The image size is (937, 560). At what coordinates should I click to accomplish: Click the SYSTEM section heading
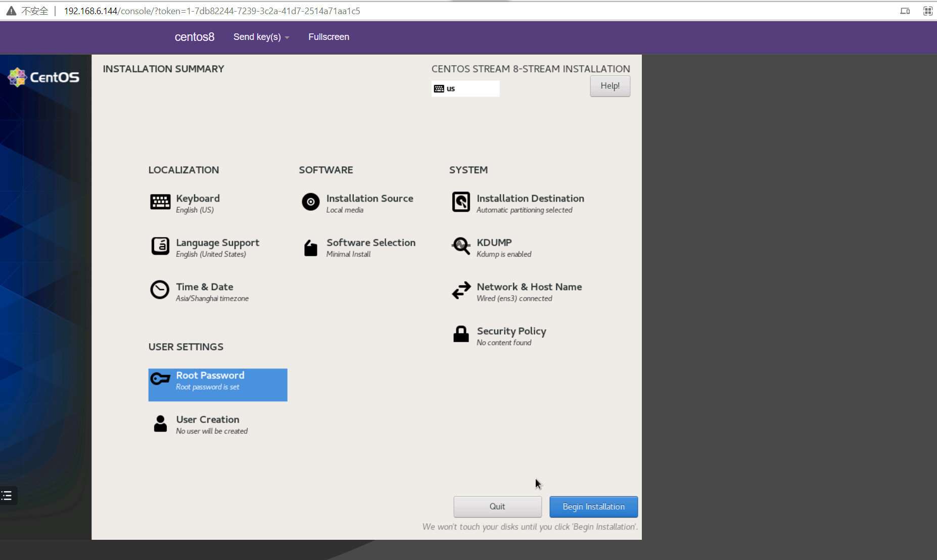[x=468, y=170]
